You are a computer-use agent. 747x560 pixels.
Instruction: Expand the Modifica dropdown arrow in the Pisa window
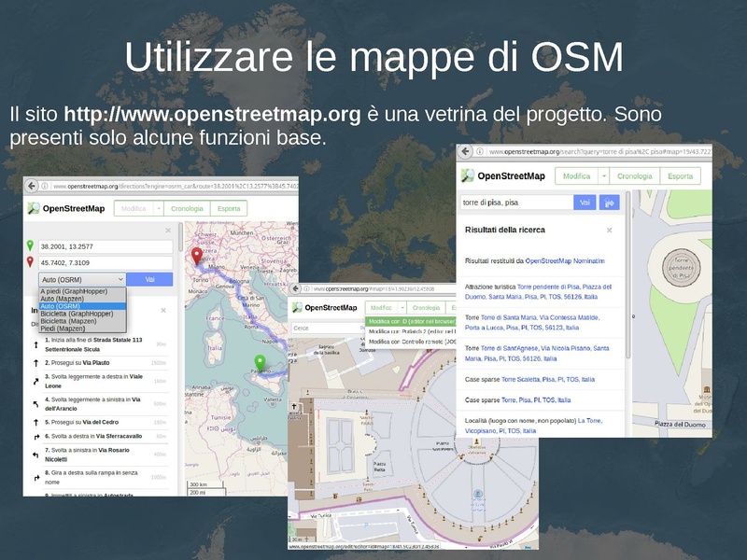tap(604, 175)
